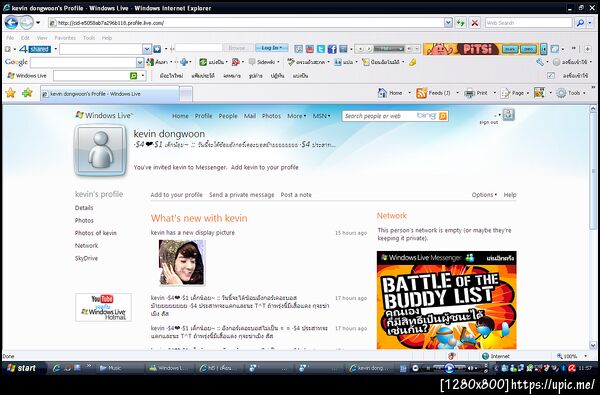Click Post a note link
Viewport: 600px width, 395px height.
point(296,195)
